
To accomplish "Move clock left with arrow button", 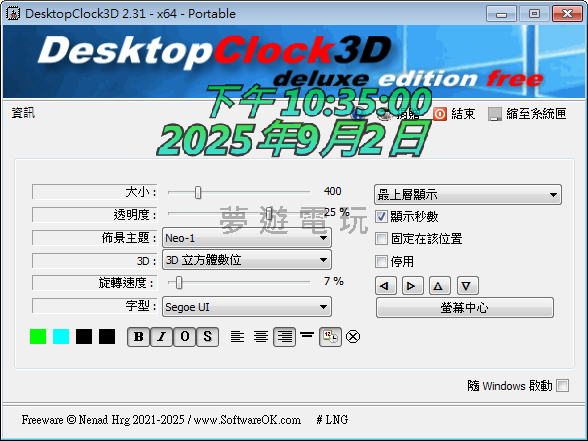I will click(386, 286).
